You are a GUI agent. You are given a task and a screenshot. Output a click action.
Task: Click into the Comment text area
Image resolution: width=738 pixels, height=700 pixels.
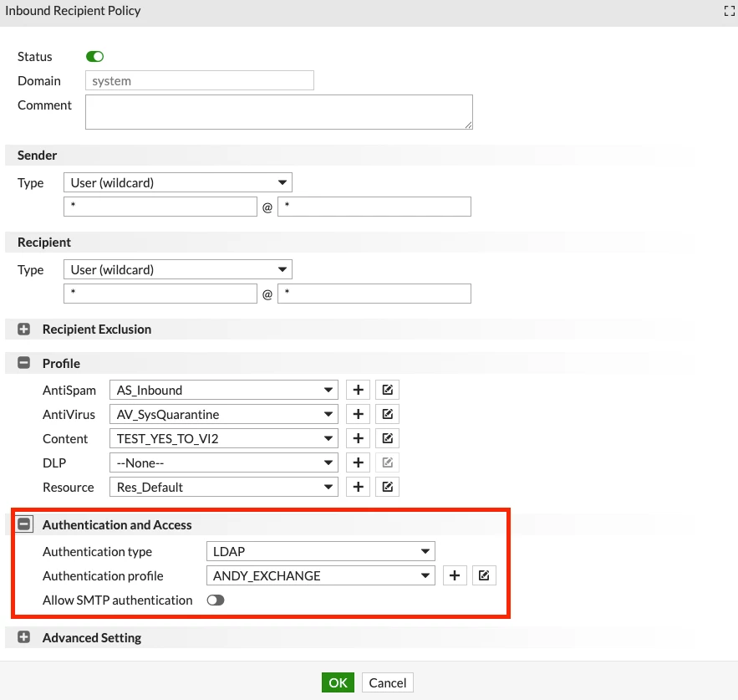[279, 112]
